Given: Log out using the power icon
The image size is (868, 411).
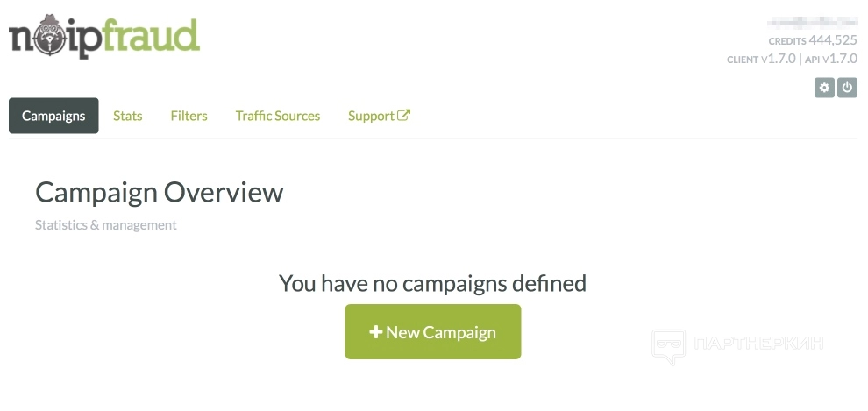Looking at the screenshot, I should [847, 88].
